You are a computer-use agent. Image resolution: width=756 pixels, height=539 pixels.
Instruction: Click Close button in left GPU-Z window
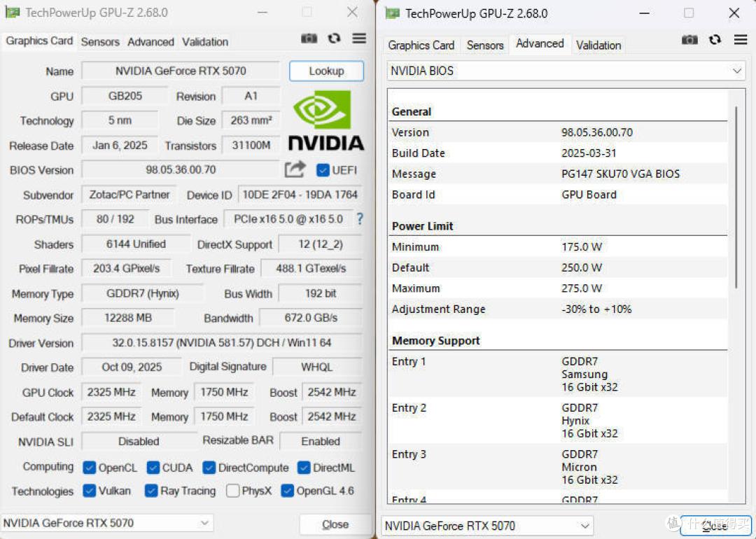tap(335, 524)
